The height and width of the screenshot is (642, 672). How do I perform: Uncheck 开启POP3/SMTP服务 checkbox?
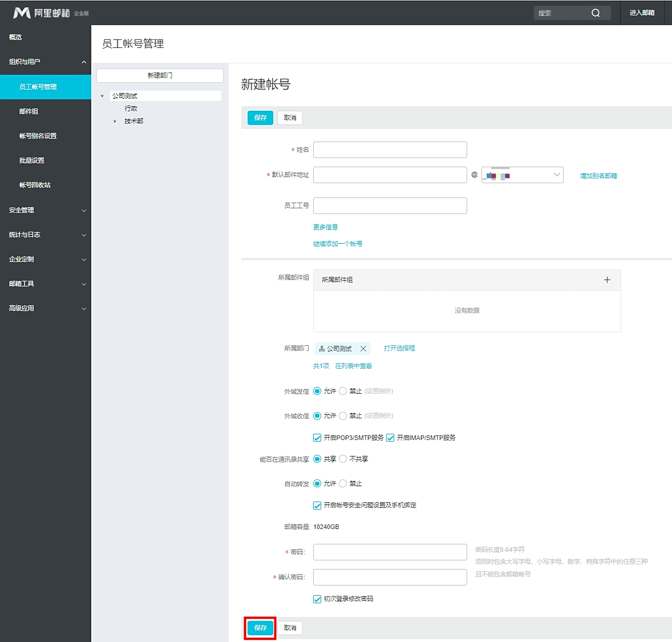click(317, 438)
